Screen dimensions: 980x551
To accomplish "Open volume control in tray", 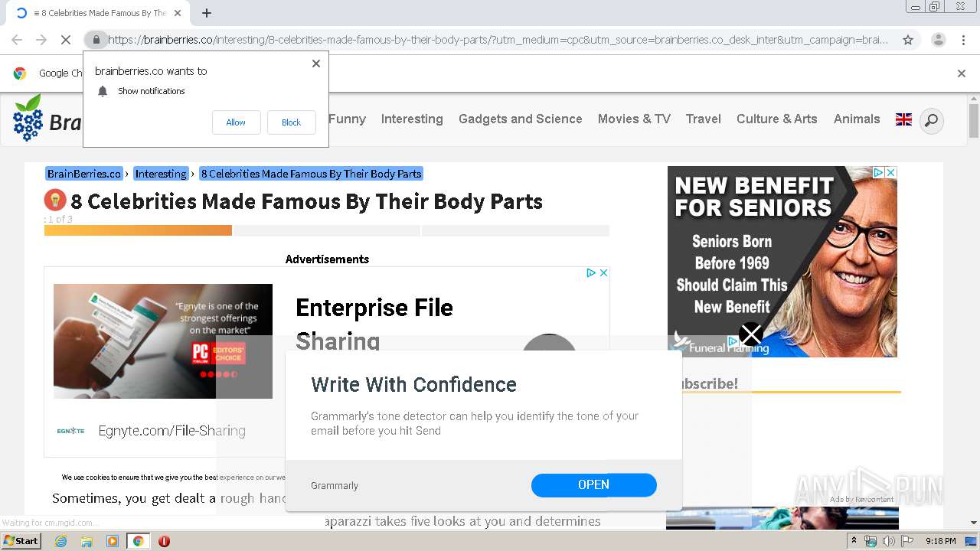I will click(888, 541).
